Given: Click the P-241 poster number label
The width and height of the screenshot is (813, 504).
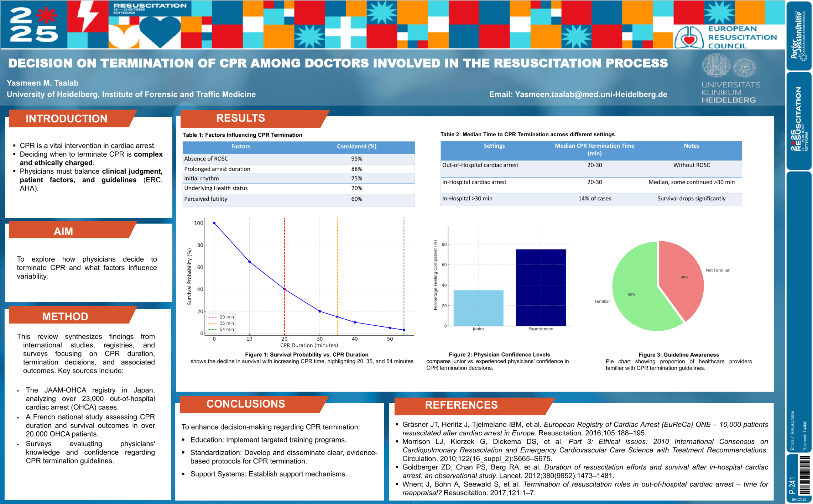Looking at the screenshot, I should click(x=792, y=485).
